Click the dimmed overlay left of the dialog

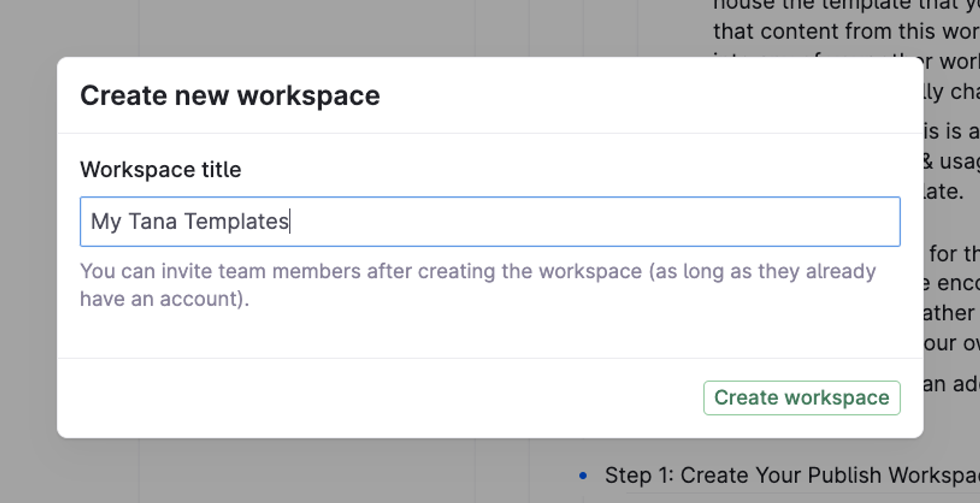click(x=28, y=250)
